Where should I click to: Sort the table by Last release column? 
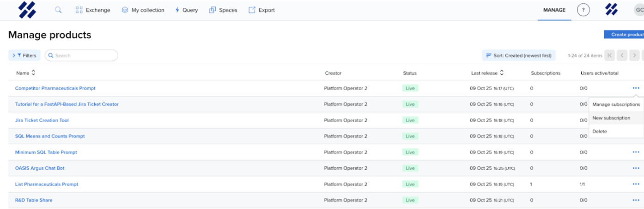(x=487, y=73)
